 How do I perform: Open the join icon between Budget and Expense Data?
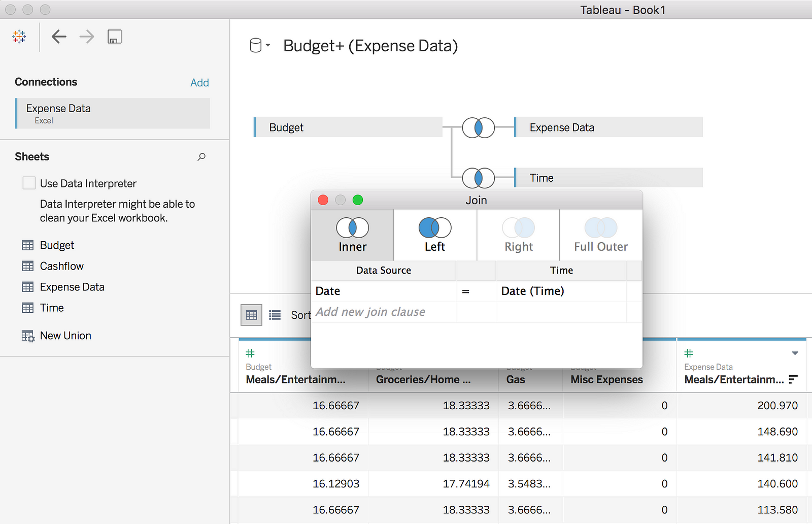(478, 127)
